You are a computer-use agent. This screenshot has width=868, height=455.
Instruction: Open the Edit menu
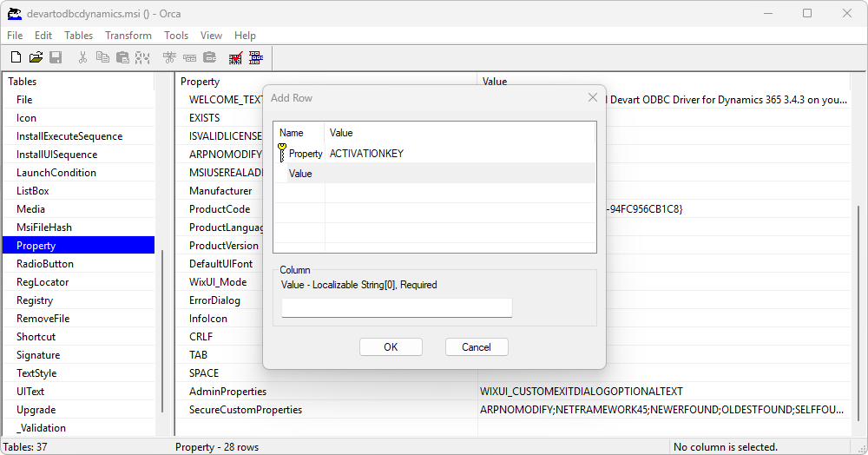pyautogui.click(x=43, y=36)
